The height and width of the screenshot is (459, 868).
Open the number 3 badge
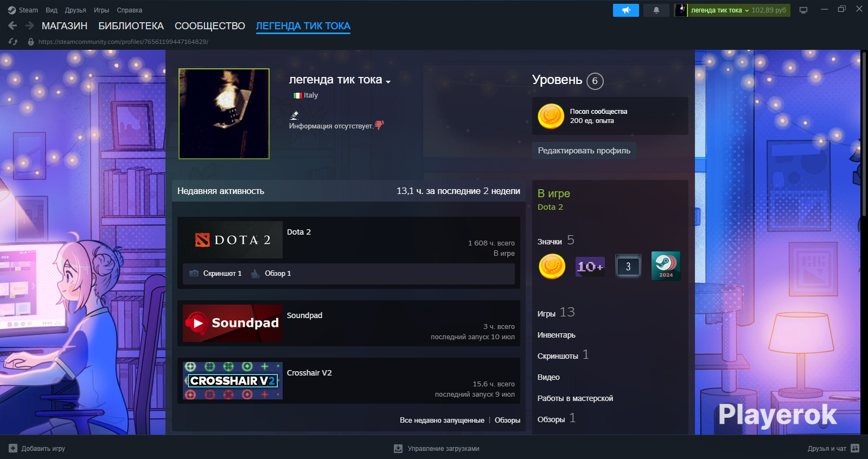coord(628,266)
